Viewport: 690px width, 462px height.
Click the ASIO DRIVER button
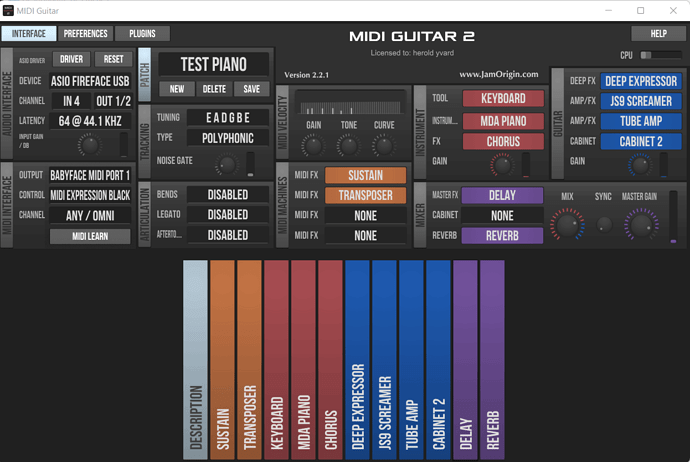[71, 59]
